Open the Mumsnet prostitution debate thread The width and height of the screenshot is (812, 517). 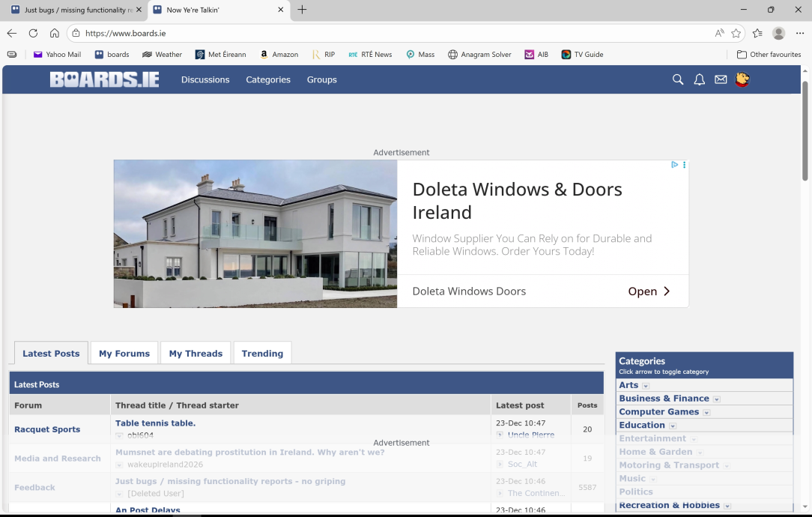coord(249,453)
